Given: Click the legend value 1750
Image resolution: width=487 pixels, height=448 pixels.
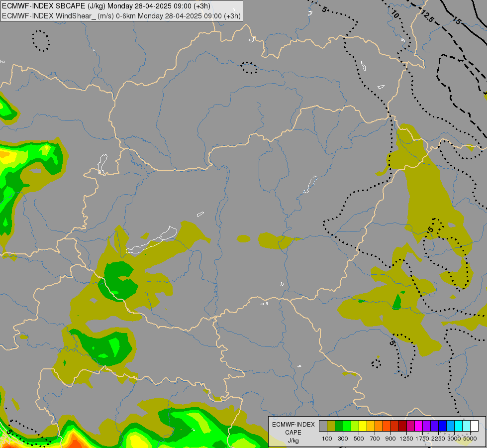Looking at the screenshot, I should point(422,439).
